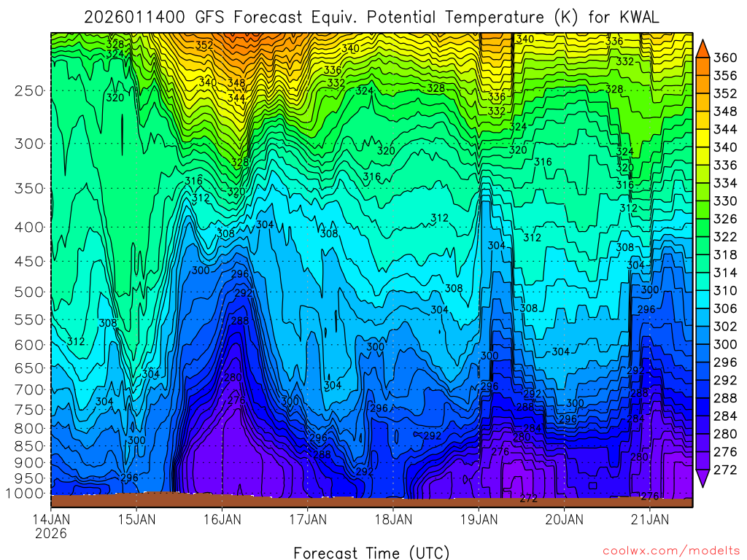Pick the yellow legend swatch between 340 and 344

click(x=703, y=138)
